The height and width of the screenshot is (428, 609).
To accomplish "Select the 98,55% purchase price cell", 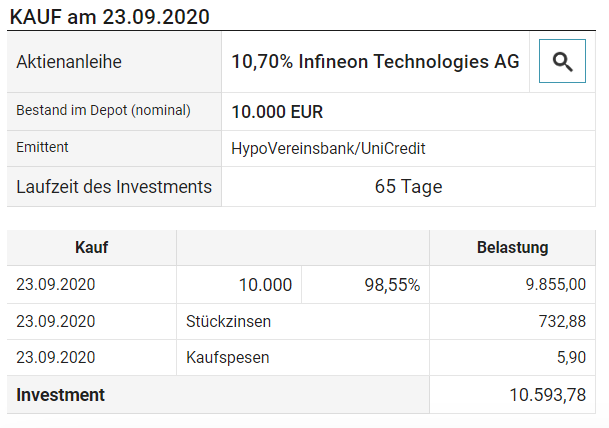I will pos(365,285).
